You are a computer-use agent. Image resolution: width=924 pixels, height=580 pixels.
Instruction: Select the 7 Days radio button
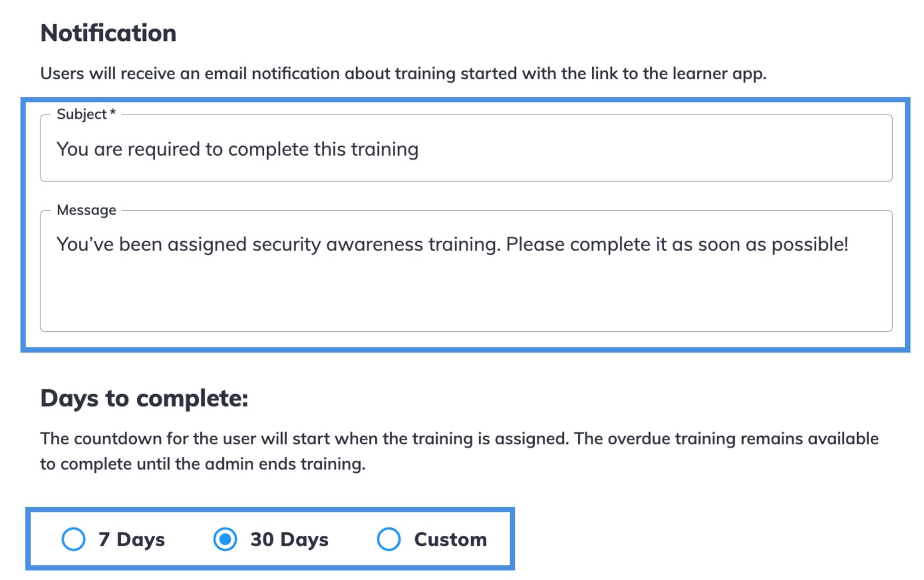pyautogui.click(x=74, y=539)
